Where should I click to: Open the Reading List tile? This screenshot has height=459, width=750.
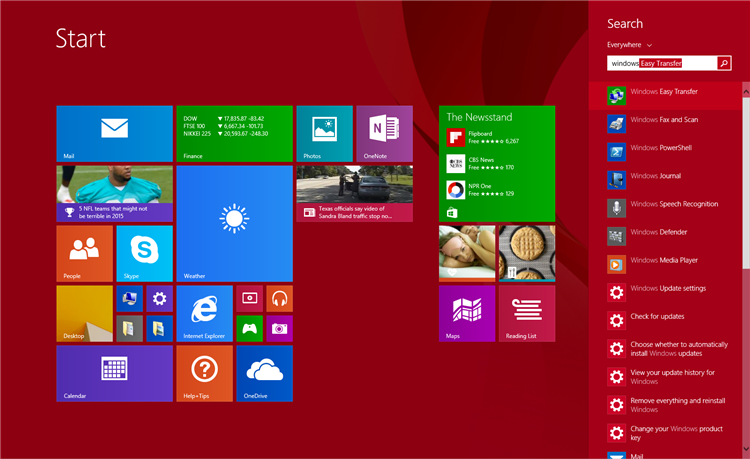[x=527, y=314]
